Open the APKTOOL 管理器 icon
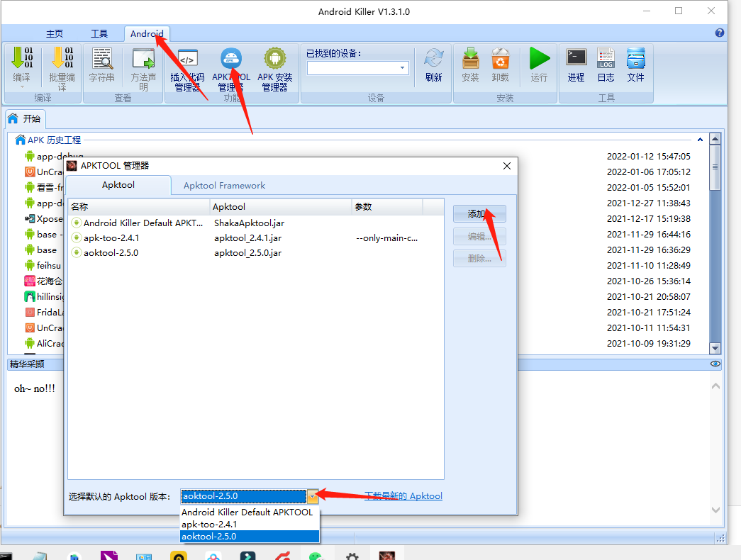Image resolution: width=741 pixels, height=560 pixels. pyautogui.click(x=231, y=59)
